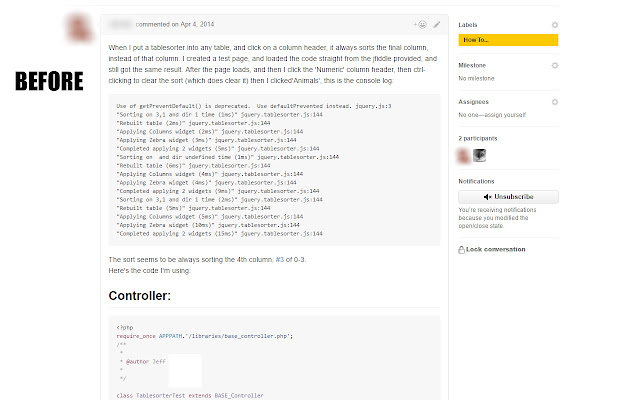Screen dimensions: 640x400
Task: Click the getPreventDefault() deprecated log line
Action: click(x=254, y=106)
